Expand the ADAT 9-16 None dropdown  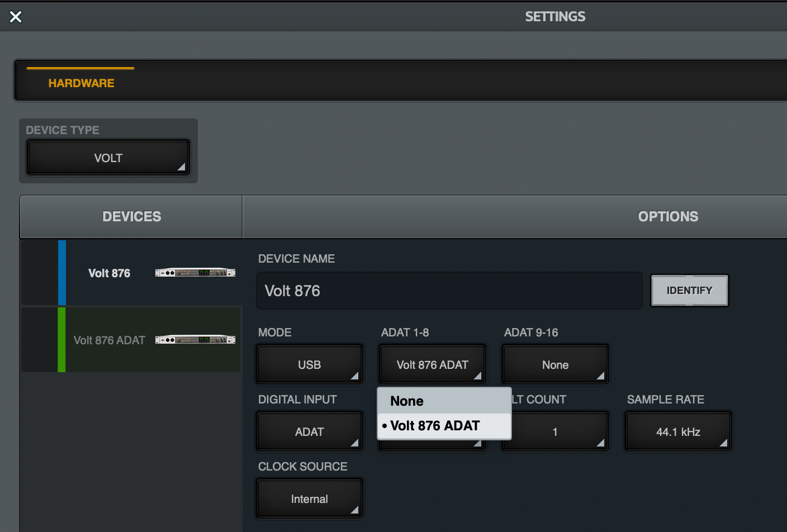(555, 365)
